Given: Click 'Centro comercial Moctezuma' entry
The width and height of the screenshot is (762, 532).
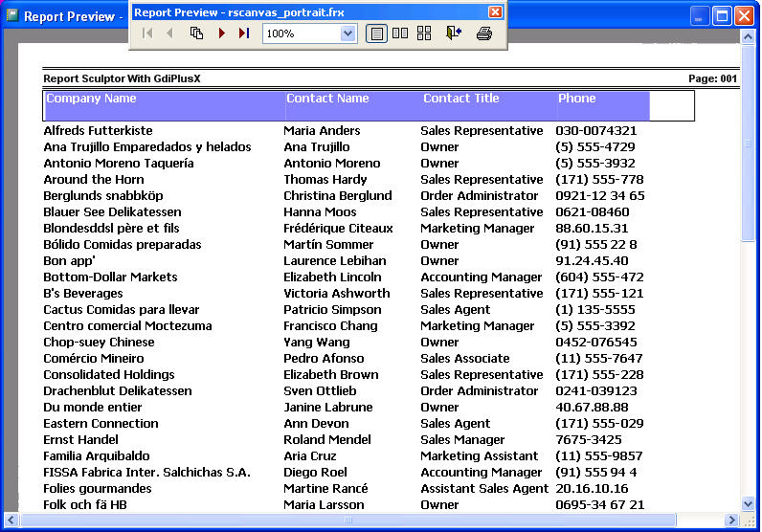Looking at the screenshot, I should pos(127,326).
